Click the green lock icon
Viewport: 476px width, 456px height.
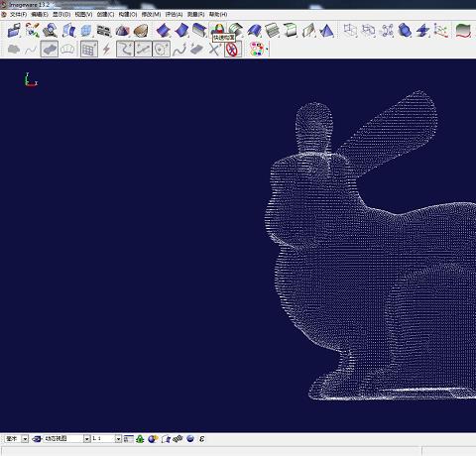click(x=140, y=439)
